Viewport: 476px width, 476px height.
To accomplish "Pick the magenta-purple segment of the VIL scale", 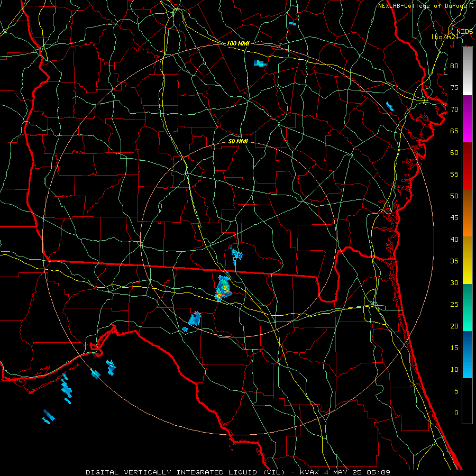I will coord(467,118).
